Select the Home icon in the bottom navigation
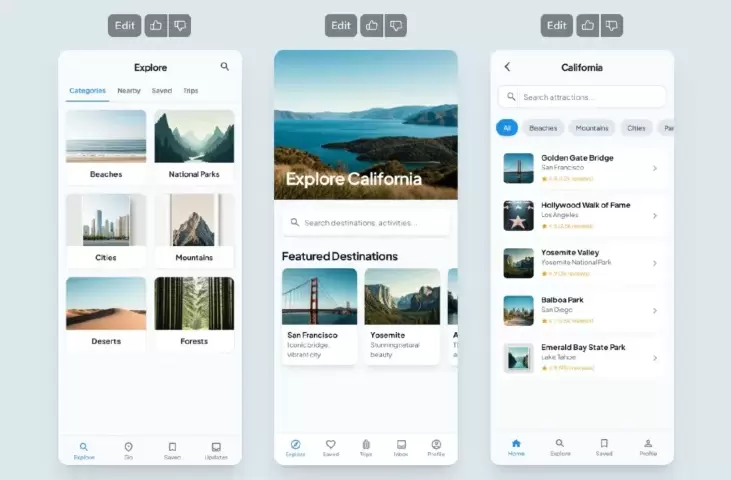The image size is (731, 480). tap(516, 446)
